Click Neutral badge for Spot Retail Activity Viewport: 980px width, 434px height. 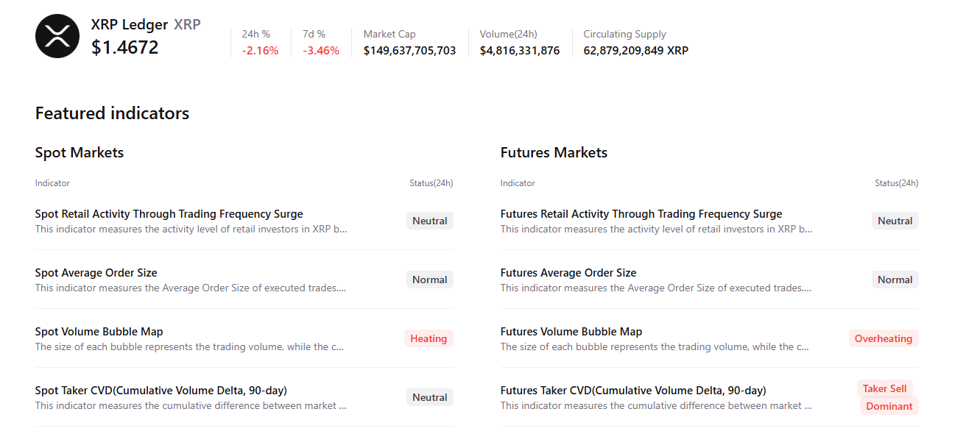430,221
